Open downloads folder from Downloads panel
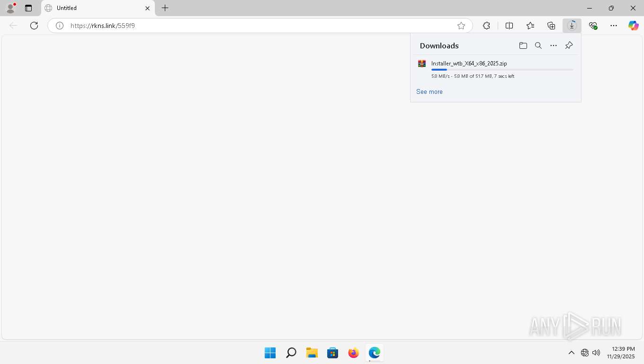Screen dimensions: 644x364 (x=523, y=45)
